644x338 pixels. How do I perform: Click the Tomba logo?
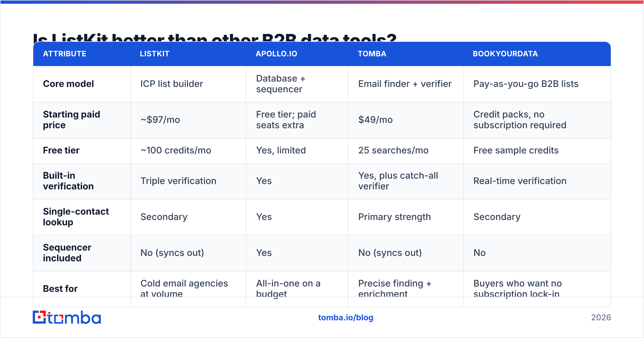pos(67,317)
